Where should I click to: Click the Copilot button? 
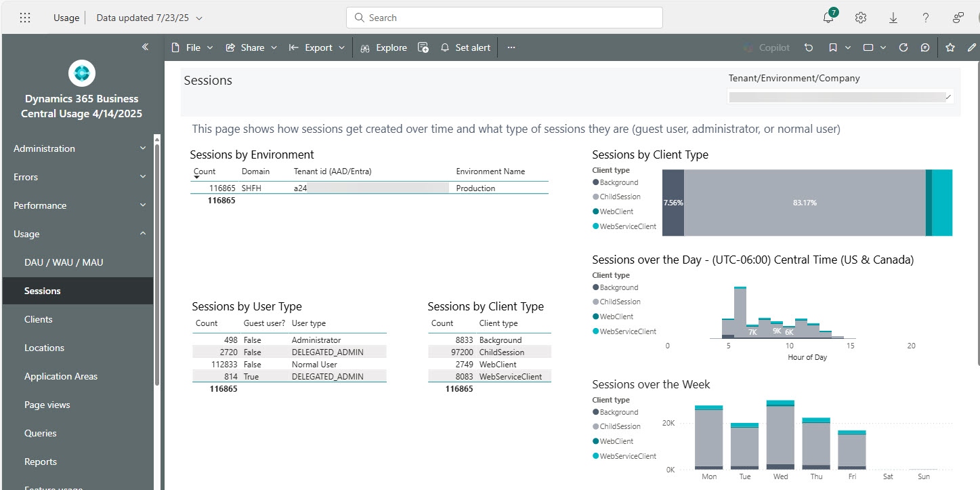[767, 47]
